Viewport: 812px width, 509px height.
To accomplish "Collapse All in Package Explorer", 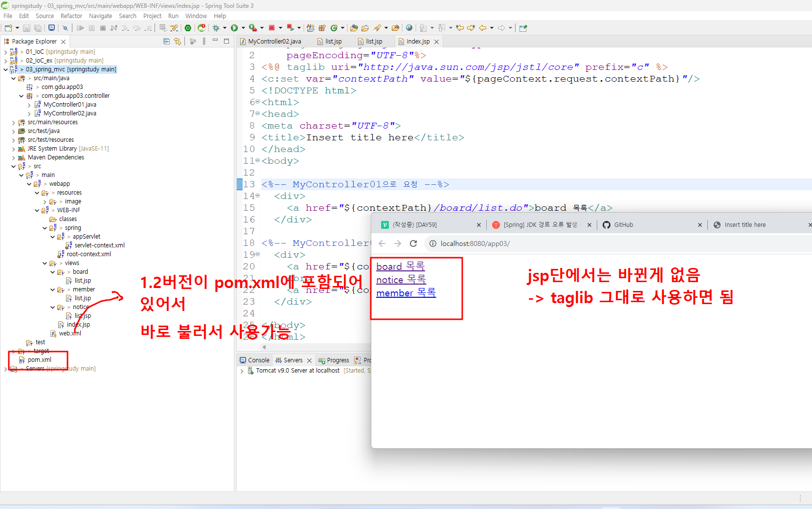I will 166,42.
